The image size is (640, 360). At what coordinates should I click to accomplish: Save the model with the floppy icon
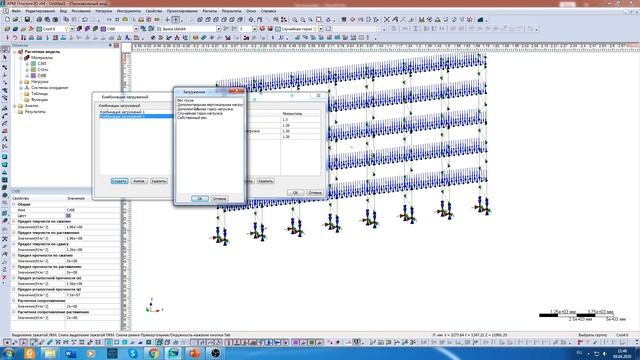[x=27, y=19]
